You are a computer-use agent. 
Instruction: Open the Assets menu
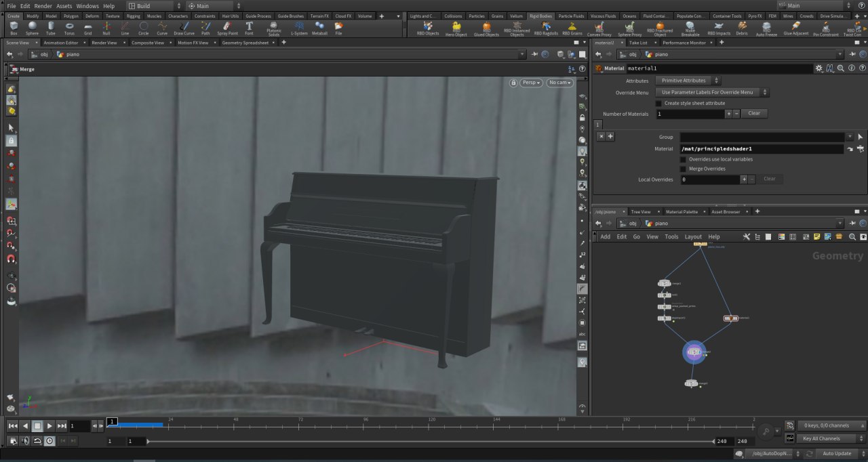point(64,6)
